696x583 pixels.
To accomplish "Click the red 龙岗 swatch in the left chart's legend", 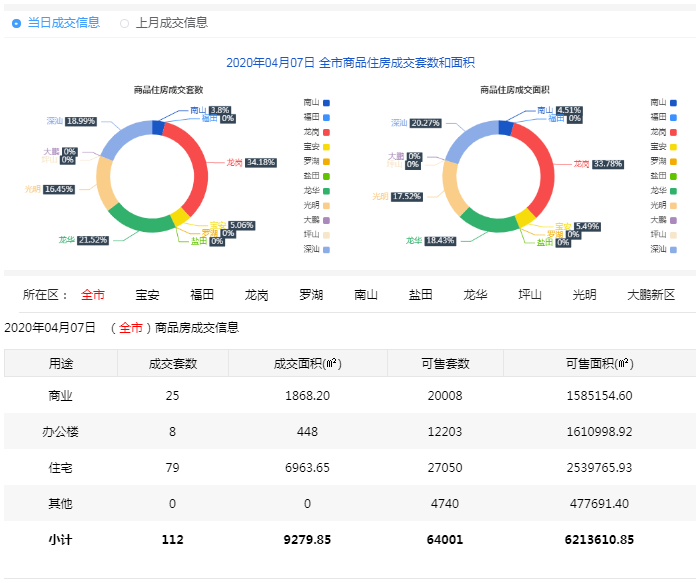I will 325,131.
